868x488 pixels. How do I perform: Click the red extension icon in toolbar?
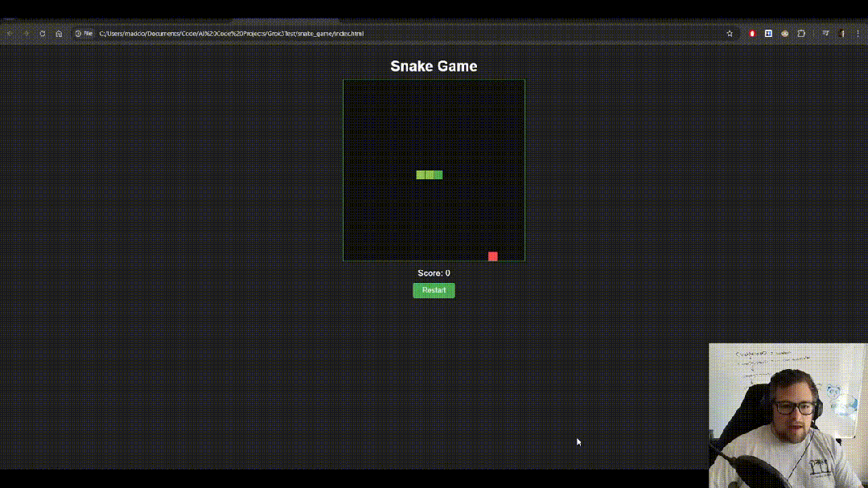[x=752, y=34]
